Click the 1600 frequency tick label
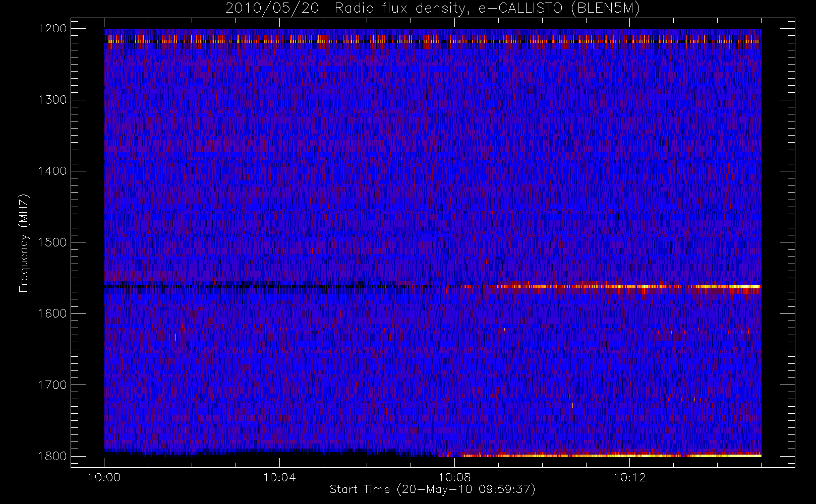The image size is (816, 504). click(x=52, y=313)
